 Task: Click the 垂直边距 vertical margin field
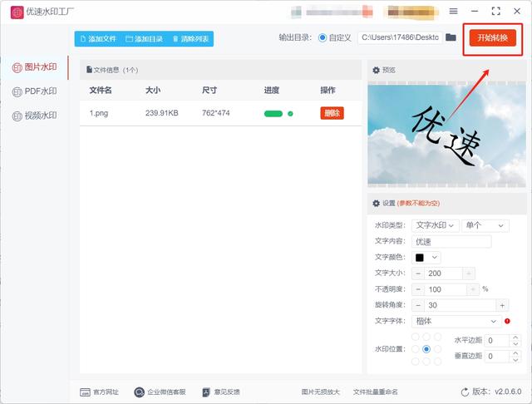(497, 357)
